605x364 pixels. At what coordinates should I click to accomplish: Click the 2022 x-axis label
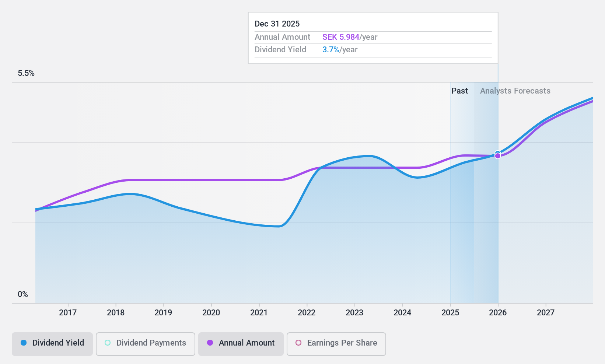(x=307, y=313)
